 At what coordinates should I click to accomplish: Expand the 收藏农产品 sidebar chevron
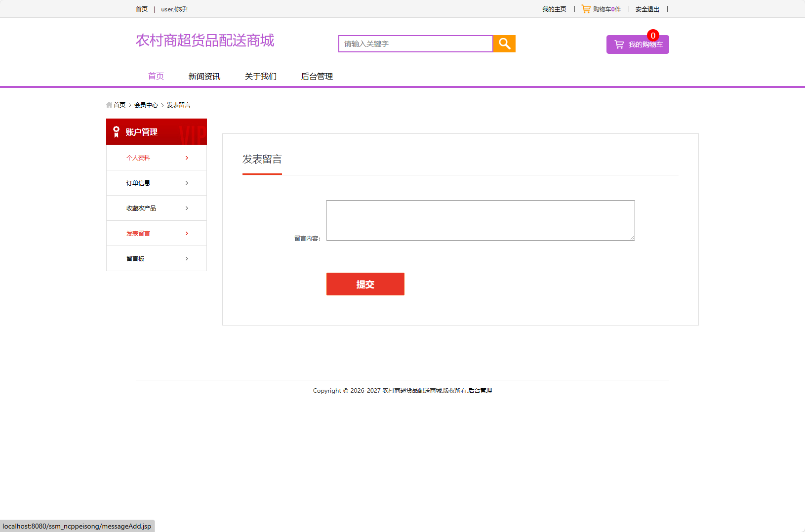186,208
